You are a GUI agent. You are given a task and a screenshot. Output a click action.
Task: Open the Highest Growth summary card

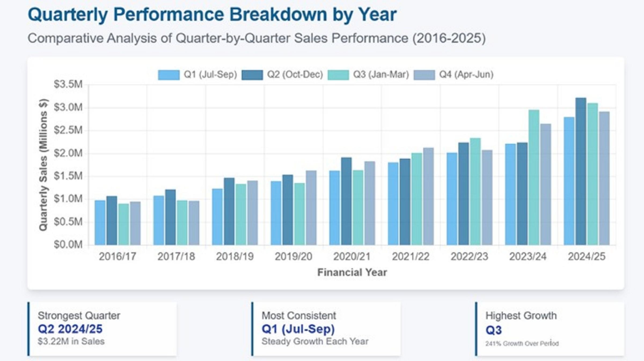pyautogui.click(x=550, y=329)
